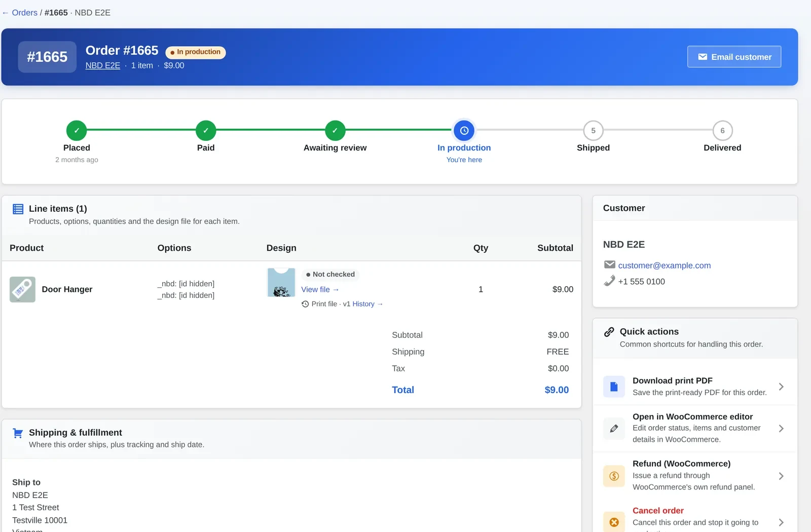Viewport: 811px width, 532px height.
Task: Click the envelope icon beside customer email
Action: point(610,264)
